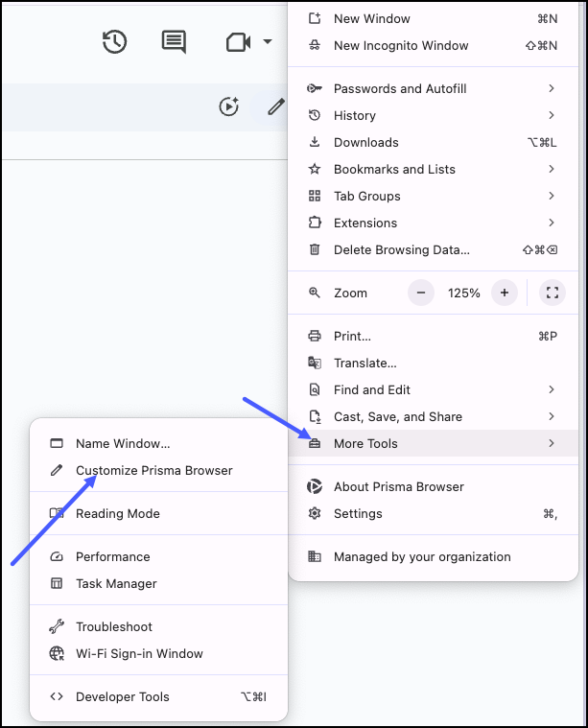
Task: Open the comments speech bubble icon
Action: point(174,41)
